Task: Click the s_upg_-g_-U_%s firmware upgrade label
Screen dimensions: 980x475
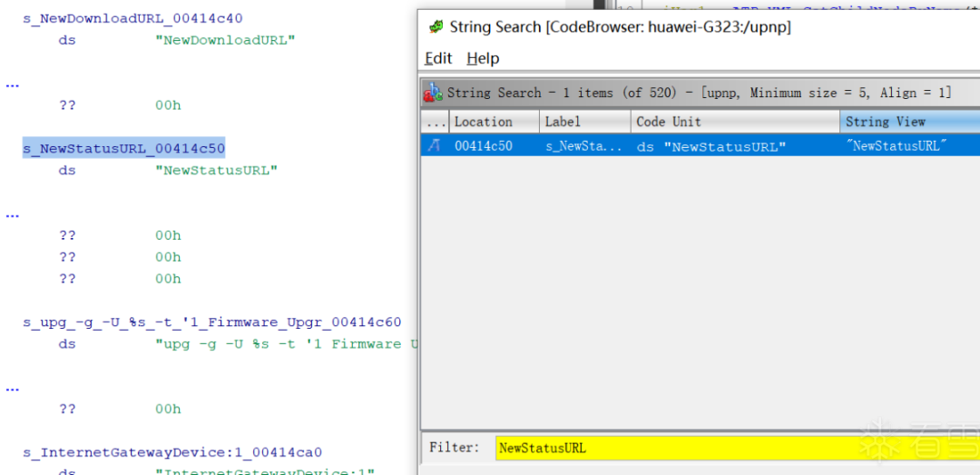Action: pyautogui.click(x=211, y=322)
